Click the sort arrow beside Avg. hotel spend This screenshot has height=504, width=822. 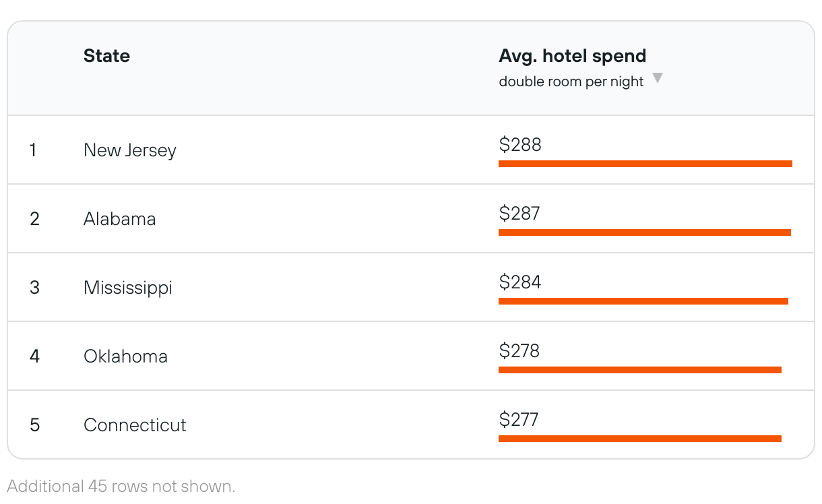pyautogui.click(x=658, y=78)
